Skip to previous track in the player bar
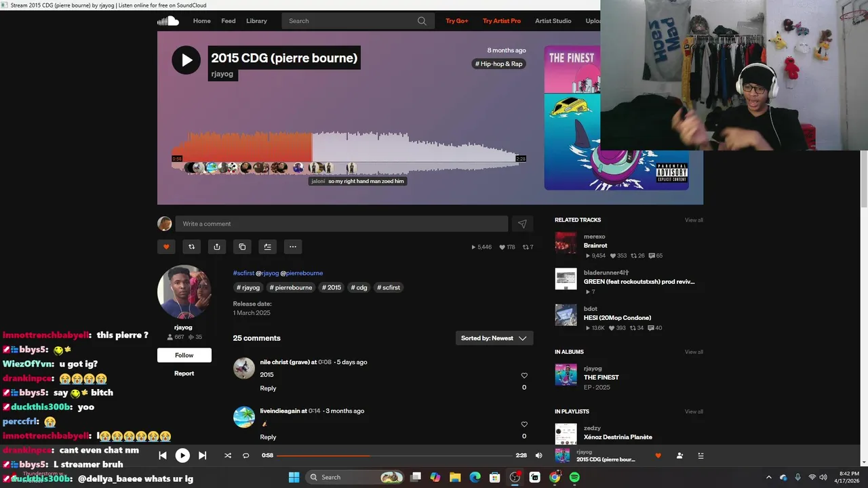The width and height of the screenshot is (868, 488). (163, 455)
